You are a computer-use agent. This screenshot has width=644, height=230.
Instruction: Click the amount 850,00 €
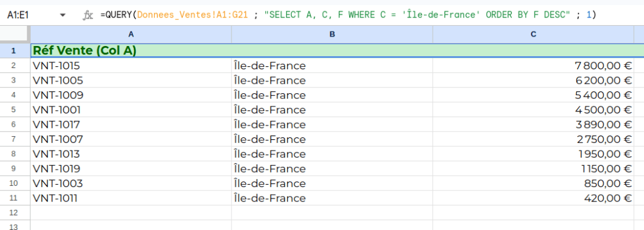[x=608, y=183]
